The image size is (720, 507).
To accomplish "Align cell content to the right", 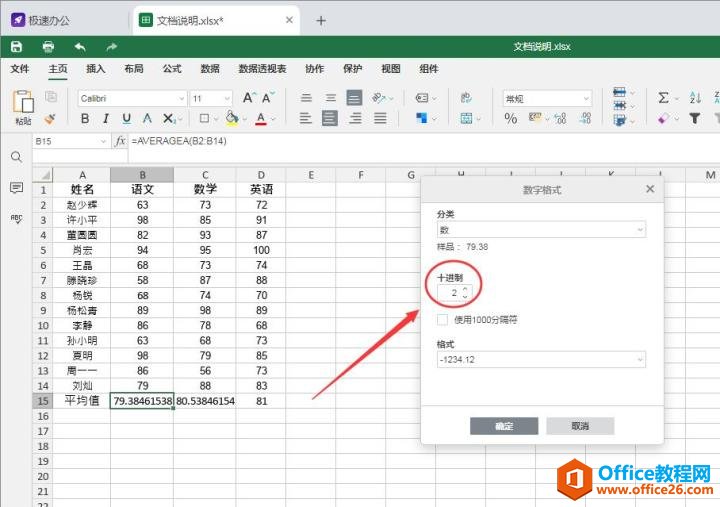I will (x=355, y=118).
